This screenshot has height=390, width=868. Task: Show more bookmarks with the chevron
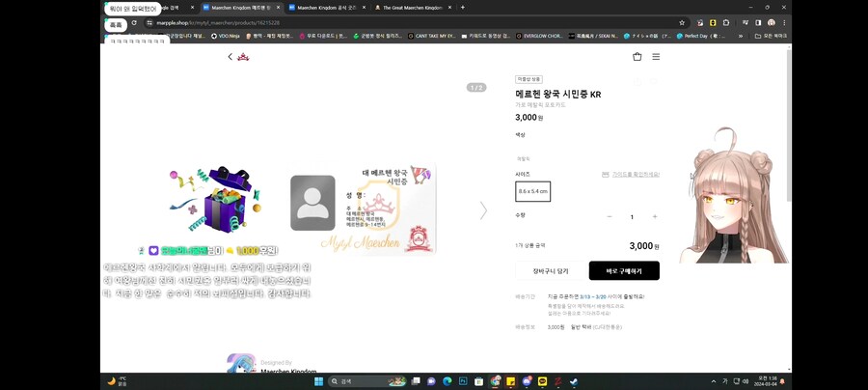(x=741, y=36)
